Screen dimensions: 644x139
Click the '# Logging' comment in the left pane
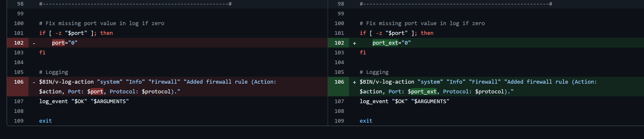click(54, 72)
